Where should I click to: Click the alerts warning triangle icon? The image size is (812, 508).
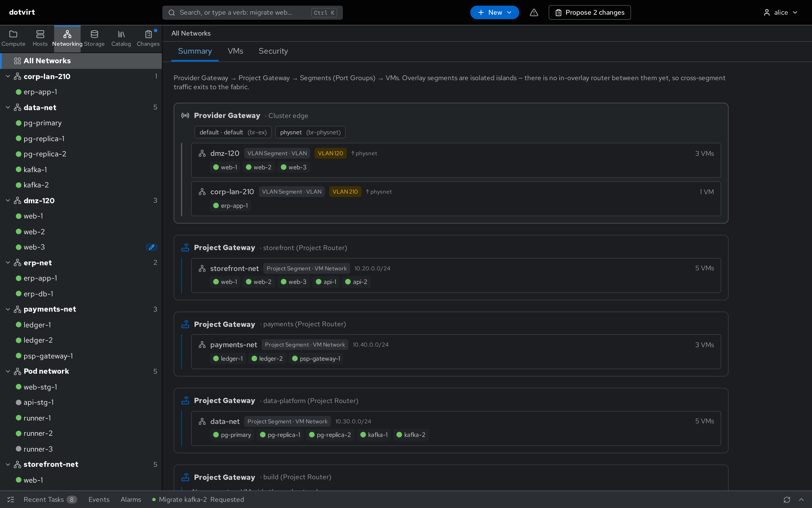pos(534,12)
